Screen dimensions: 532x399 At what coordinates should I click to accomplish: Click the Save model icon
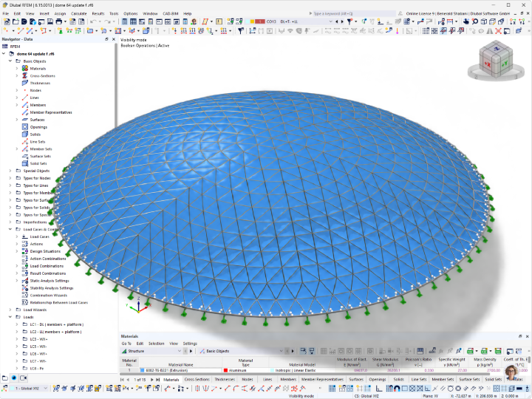(x=50, y=21)
